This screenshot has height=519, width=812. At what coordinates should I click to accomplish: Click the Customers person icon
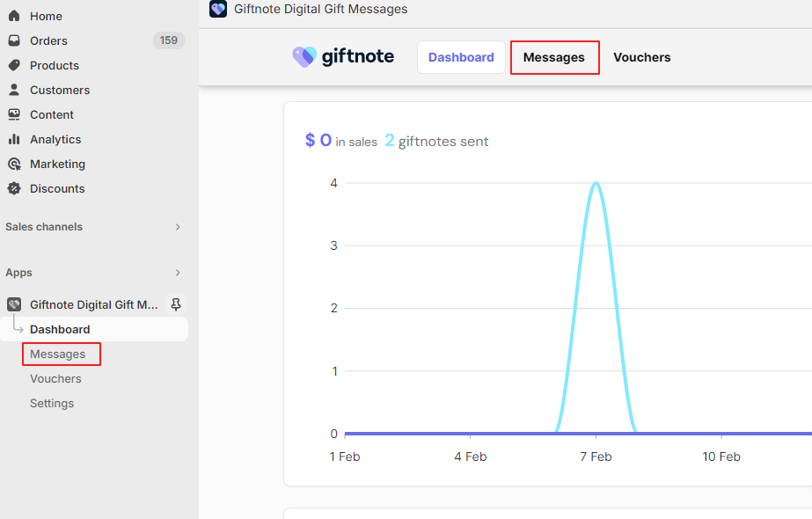(14, 90)
